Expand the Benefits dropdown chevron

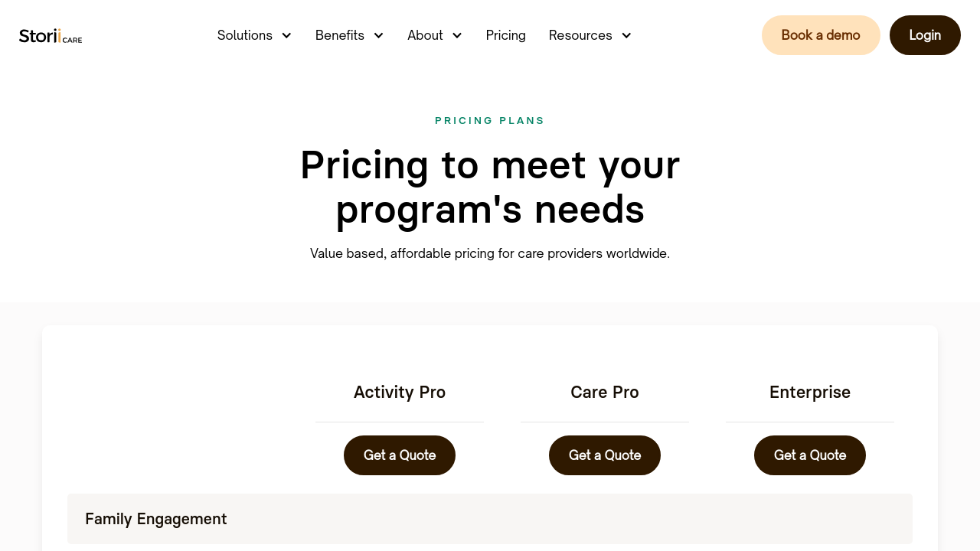(378, 35)
